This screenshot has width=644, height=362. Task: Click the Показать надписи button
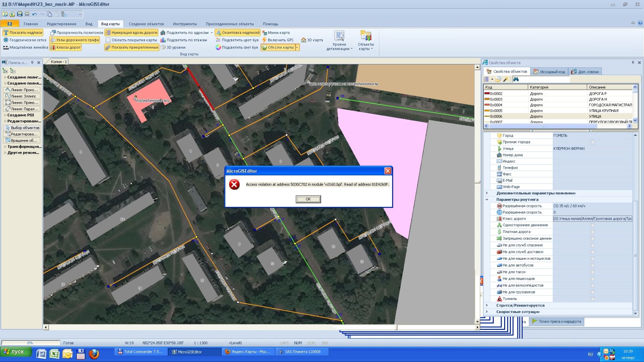tap(23, 33)
